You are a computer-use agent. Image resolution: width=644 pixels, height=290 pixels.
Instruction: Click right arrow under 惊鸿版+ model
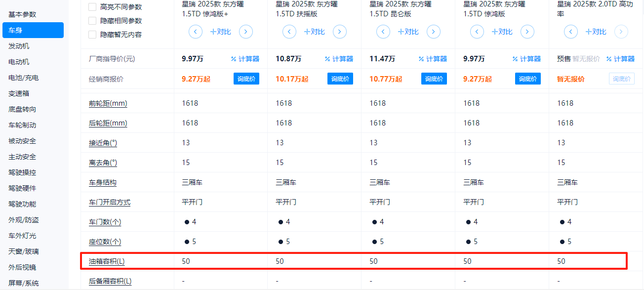(x=246, y=32)
